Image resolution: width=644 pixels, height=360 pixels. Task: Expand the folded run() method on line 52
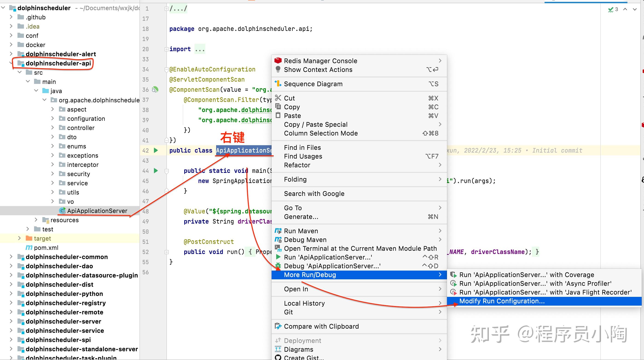click(x=166, y=252)
